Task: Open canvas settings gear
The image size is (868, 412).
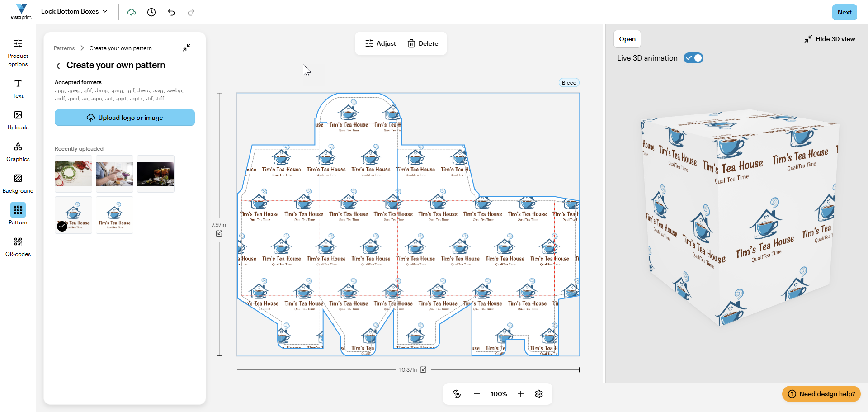Action: (x=539, y=394)
